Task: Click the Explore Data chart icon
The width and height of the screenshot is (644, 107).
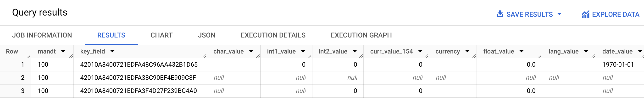Action: [x=585, y=15]
